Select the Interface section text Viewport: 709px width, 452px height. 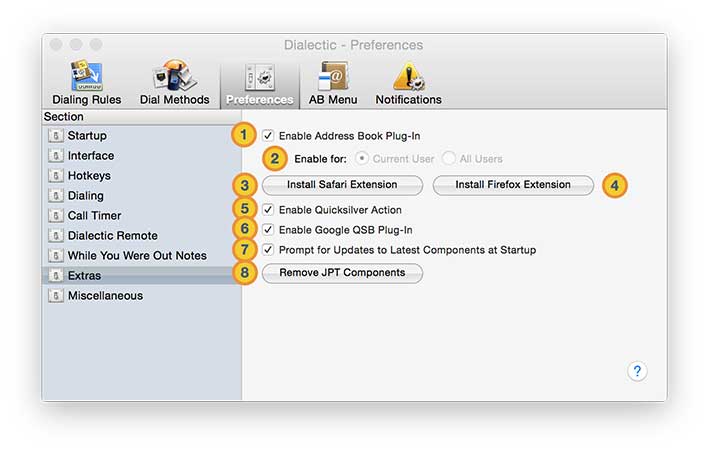point(91,155)
